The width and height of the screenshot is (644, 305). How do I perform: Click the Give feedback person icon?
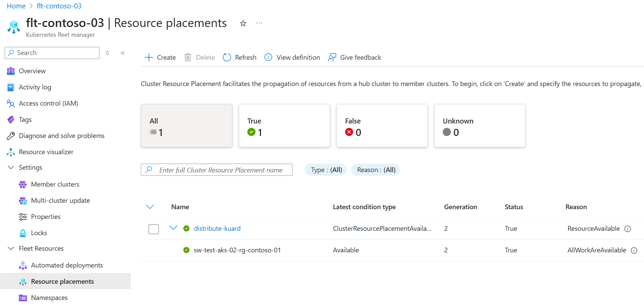coord(332,57)
